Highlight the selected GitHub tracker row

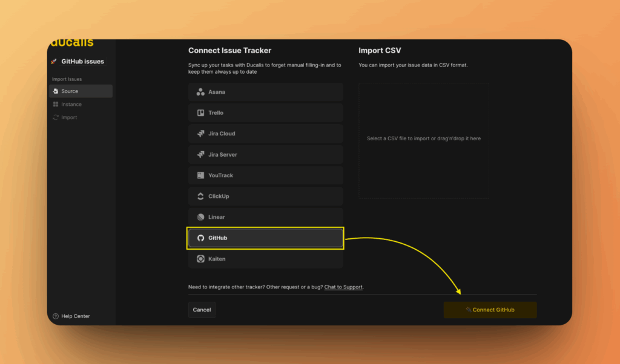point(265,238)
